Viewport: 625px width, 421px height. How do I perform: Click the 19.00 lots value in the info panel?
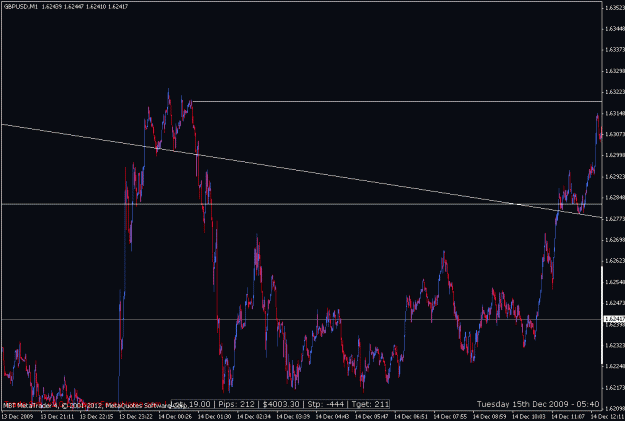[x=199, y=404]
